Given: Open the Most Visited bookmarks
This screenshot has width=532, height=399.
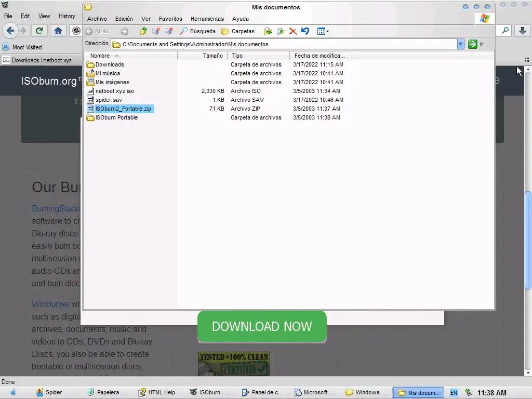Looking at the screenshot, I should (x=22, y=47).
